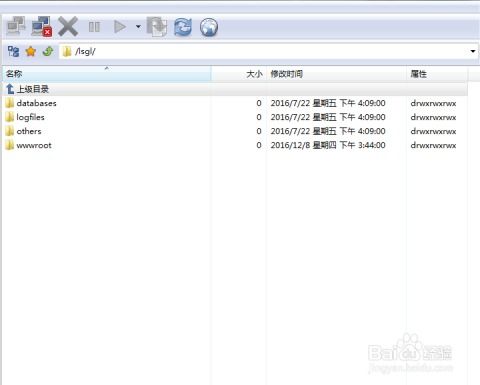Click the logfiles drwxrwxrwx attribute cell
Image resolution: width=480 pixels, height=385 pixels.
(x=433, y=117)
